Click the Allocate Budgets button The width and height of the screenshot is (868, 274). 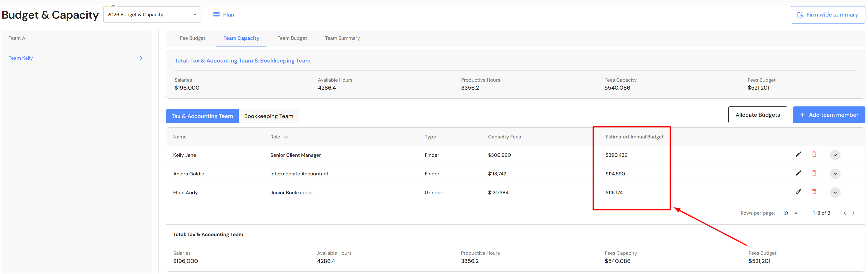[757, 115]
